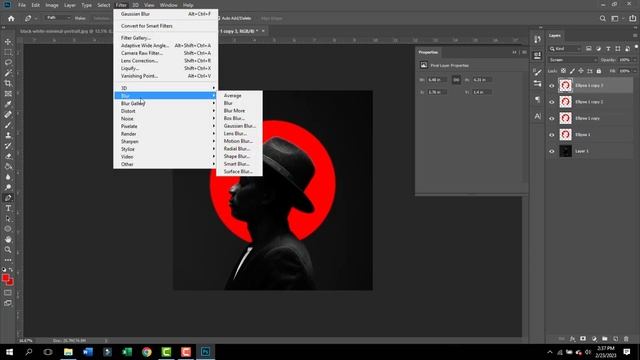Open the Liquify... filter
The width and height of the screenshot is (640, 360).
(x=165, y=68)
